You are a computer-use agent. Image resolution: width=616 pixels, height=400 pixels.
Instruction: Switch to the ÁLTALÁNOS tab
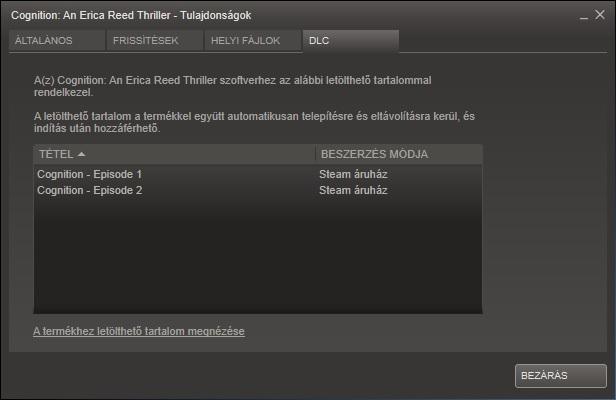tap(57, 40)
